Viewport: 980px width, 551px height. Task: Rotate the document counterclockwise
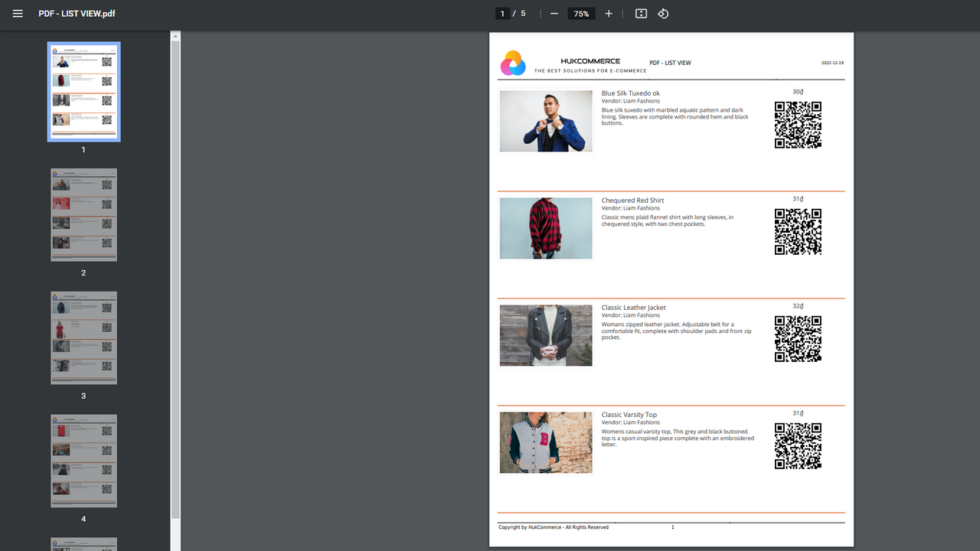pos(663,13)
